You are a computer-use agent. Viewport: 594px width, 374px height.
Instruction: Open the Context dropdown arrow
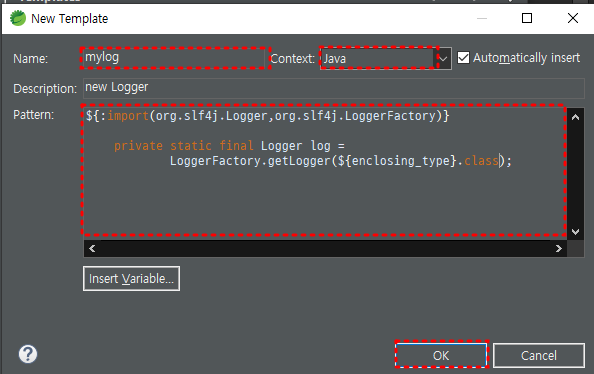point(443,59)
